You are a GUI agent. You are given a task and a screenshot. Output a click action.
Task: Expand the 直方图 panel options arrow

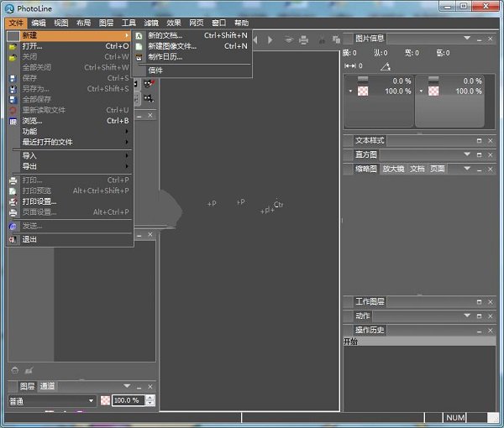point(467,154)
